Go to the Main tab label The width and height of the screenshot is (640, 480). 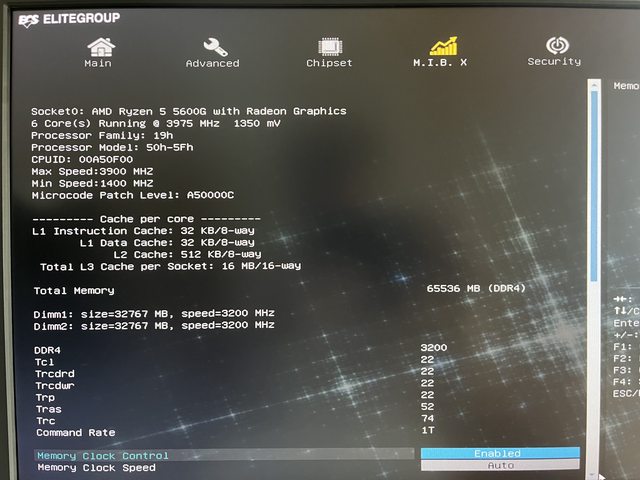98,63
